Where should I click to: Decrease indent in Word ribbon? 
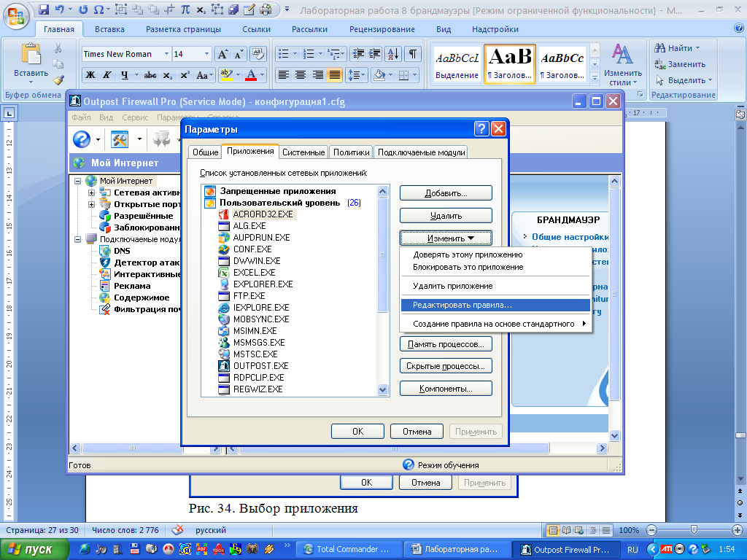pos(358,54)
